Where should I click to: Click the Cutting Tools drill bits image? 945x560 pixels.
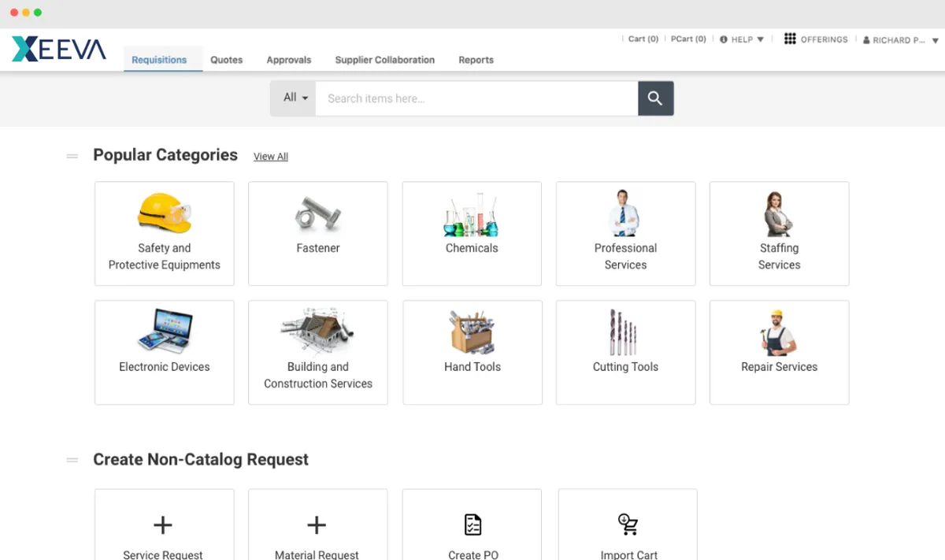[624, 332]
